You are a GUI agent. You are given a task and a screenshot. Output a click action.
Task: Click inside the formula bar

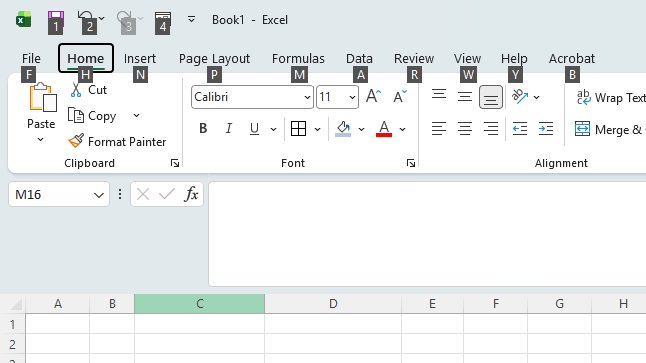coord(427,234)
